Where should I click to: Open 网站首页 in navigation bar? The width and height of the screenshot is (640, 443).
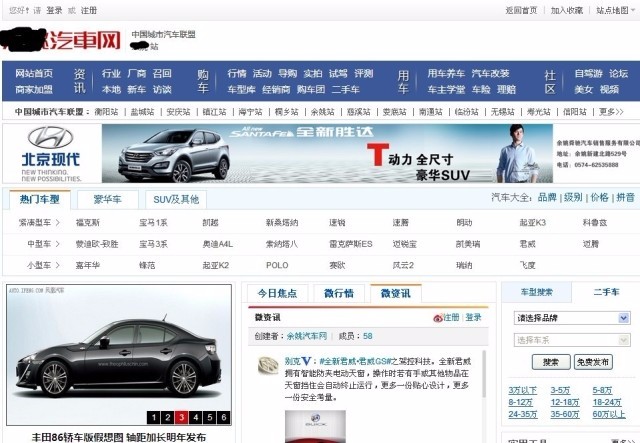(34, 73)
